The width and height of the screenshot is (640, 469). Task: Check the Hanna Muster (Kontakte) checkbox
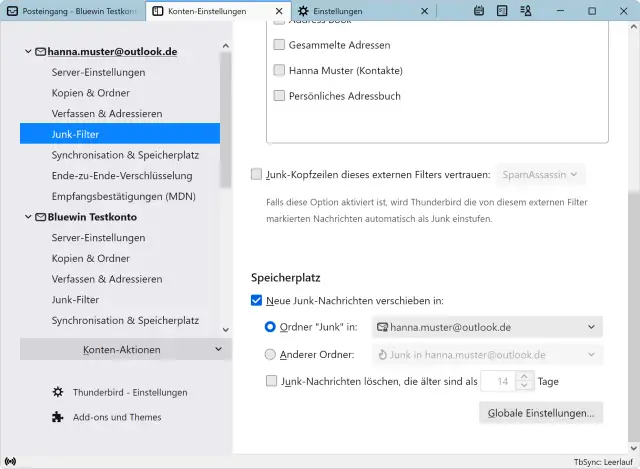click(279, 70)
